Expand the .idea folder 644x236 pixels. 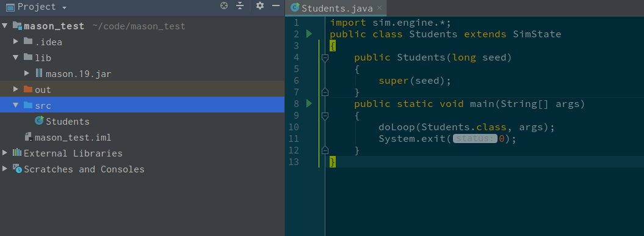coord(16,42)
